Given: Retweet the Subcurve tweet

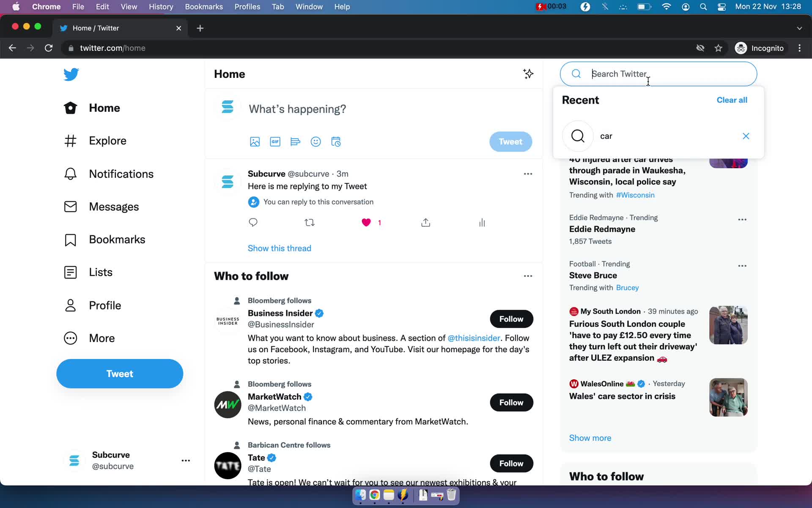Looking at the screenshot, I should tap(310, 222).
